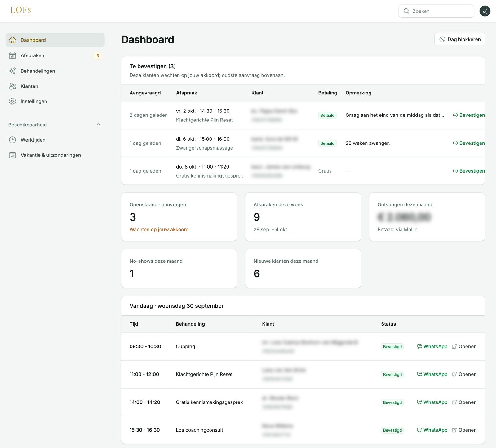Click the Afspraken deze week card
The width and height of the screenshot is (496, 448).
(303, 217)
